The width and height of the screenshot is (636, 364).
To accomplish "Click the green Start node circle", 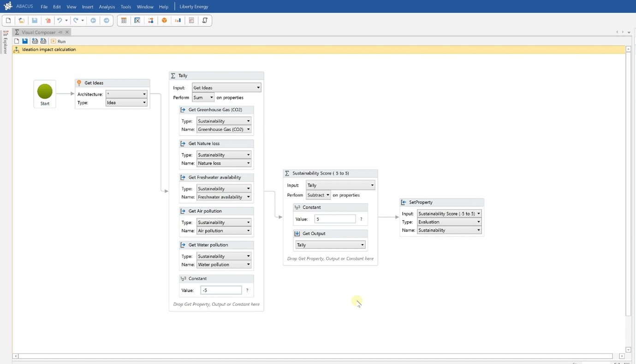I will pos(45,91).
